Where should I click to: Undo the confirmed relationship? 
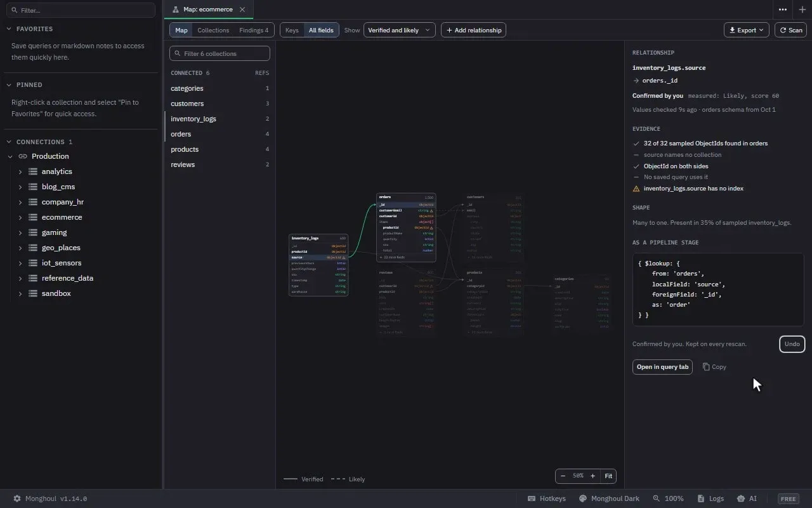coord(792,344)
